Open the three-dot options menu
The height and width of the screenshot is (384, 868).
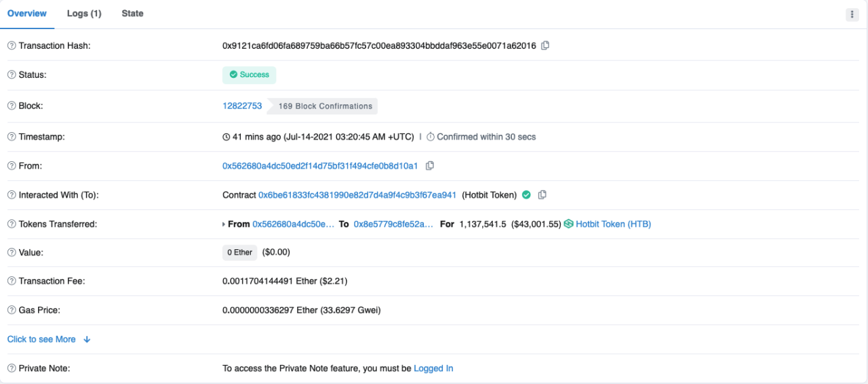pos(852,14)
